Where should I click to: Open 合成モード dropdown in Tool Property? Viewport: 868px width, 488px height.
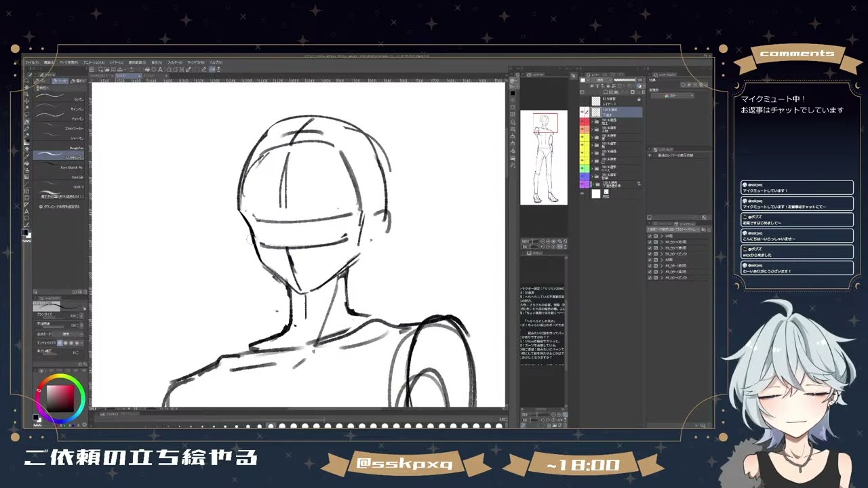(68, 333)
